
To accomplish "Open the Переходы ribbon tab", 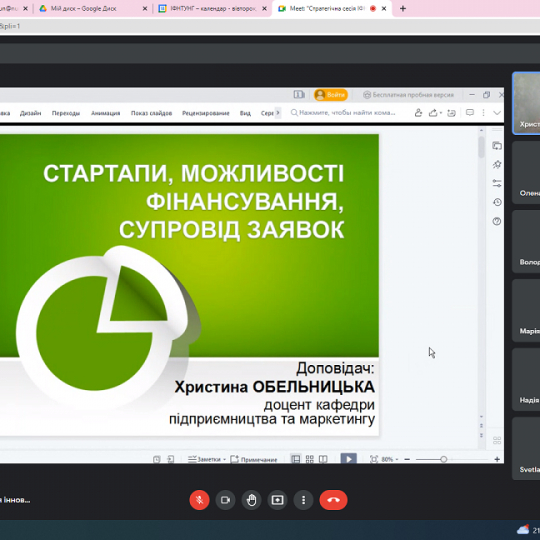I will [x=66, y=113].
